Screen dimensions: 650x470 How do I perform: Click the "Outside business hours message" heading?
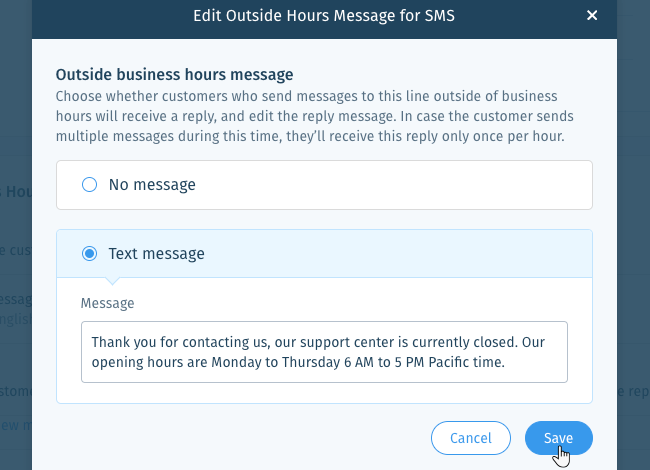tap(175, 75)
